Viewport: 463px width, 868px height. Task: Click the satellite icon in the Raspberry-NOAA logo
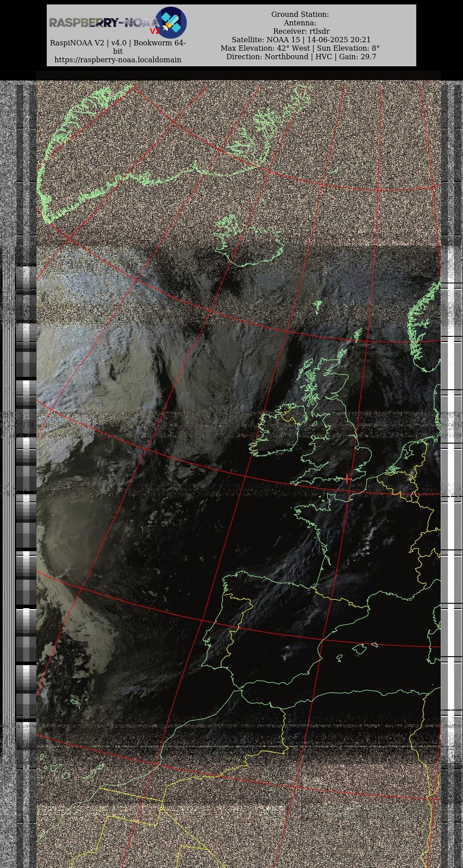171,23
